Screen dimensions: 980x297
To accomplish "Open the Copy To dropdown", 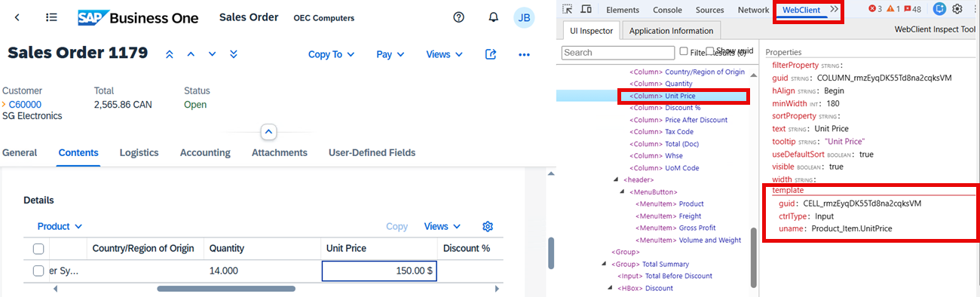I will pos(332,54).
